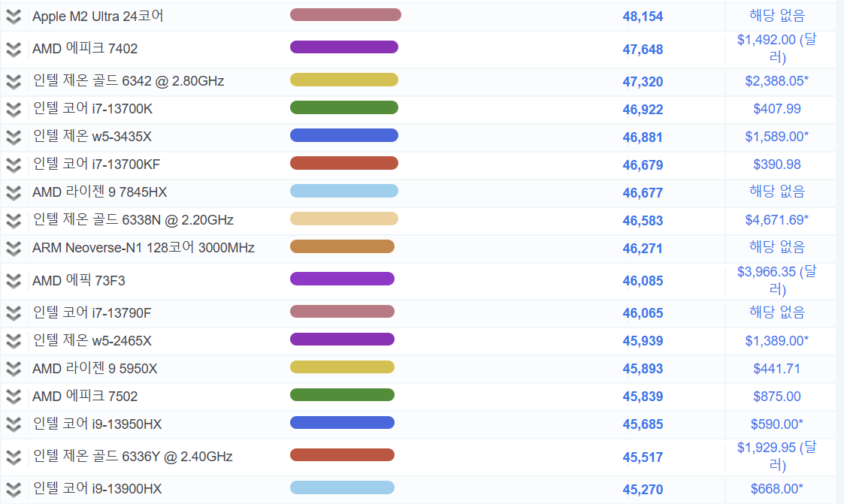Expand chevron beside ARM Neoverse-N1 128코어
This screenshot has height=504, width=844.
14,249
